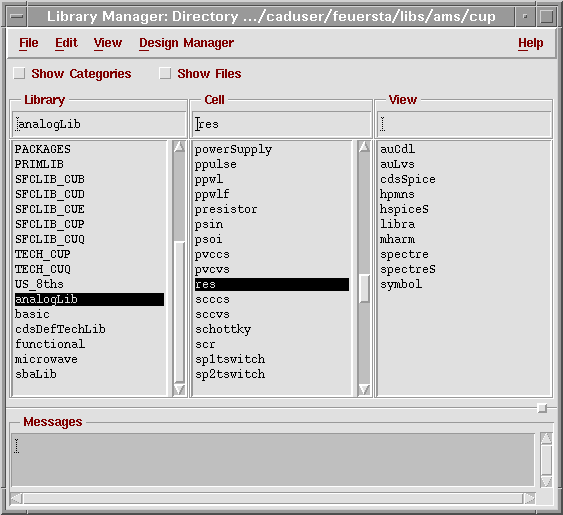Select the cdsSpice view
563x515 pixels.
[x=408, y=179]
